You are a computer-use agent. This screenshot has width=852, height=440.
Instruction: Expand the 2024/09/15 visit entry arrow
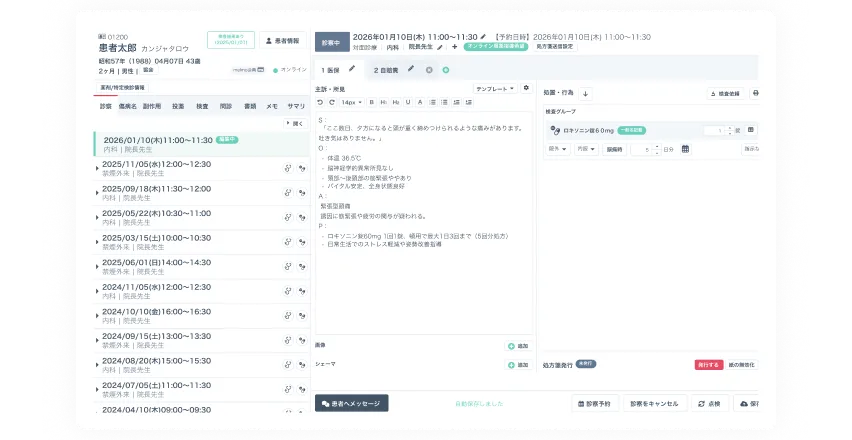pos(97,340)
